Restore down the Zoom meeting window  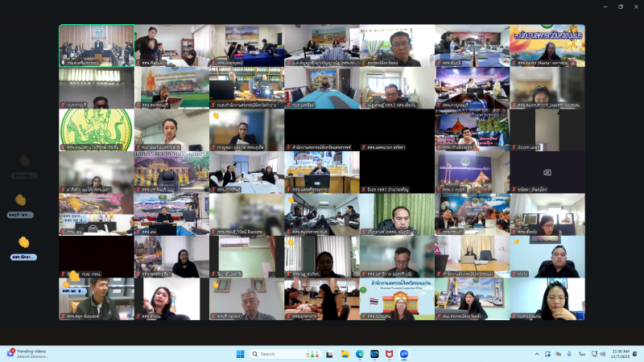click(x=621, y=6)
